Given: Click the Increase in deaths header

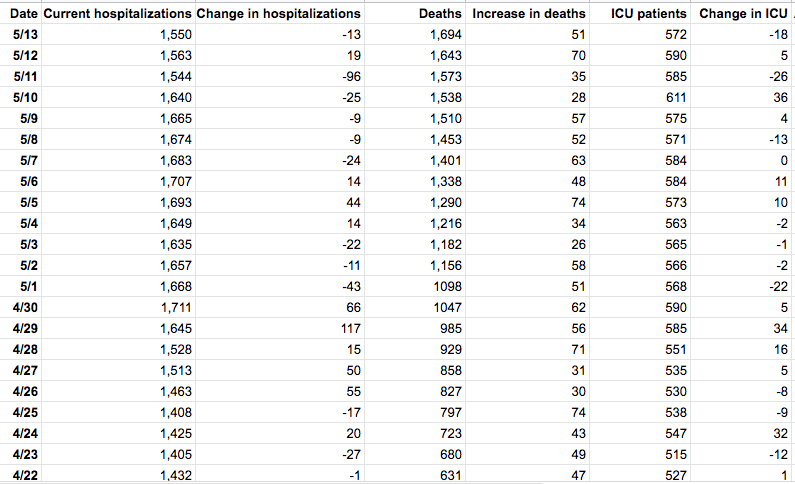Looking at the screenshot, I should pos(529,14).
